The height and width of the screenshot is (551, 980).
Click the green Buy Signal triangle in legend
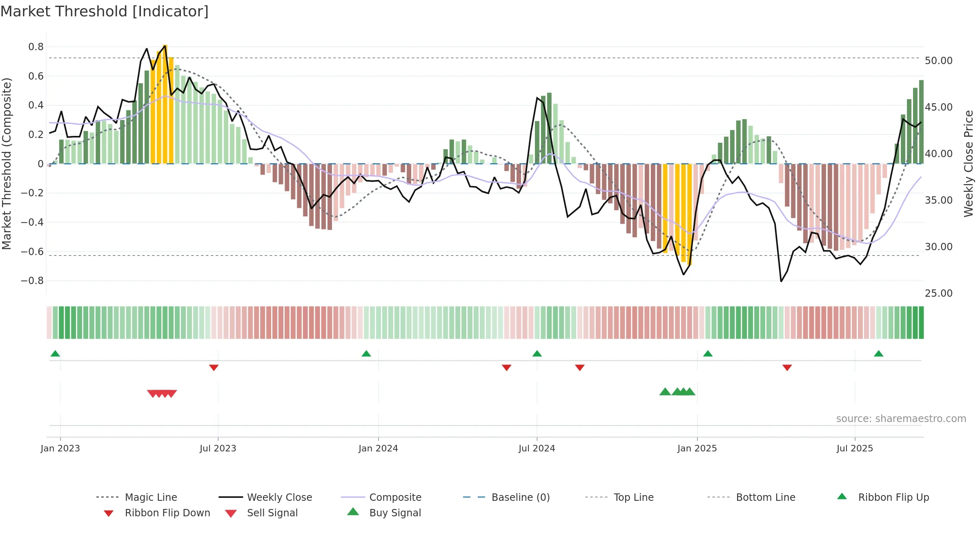coord(353,511)
